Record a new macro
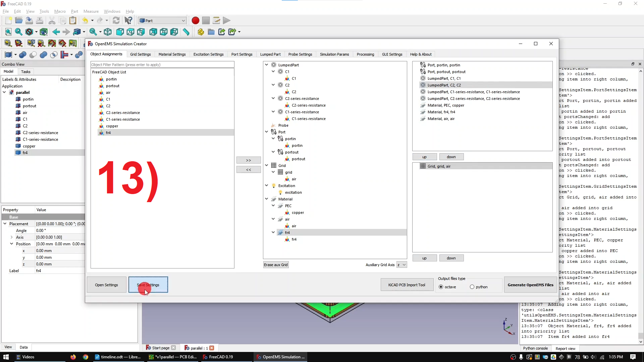 click(195, 20)
